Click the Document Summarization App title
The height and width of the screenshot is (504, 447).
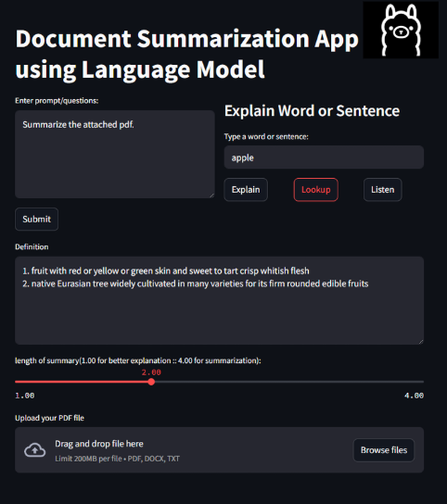pos(186,54)
